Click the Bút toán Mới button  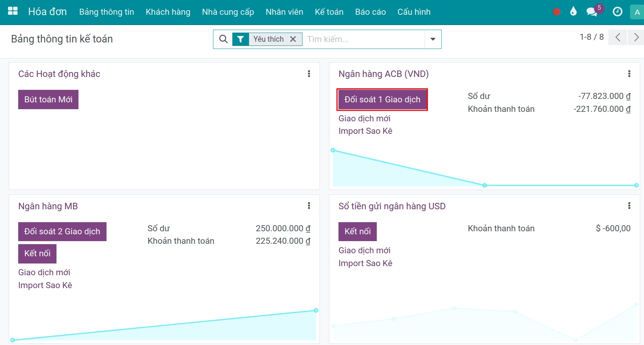point(48,99)
